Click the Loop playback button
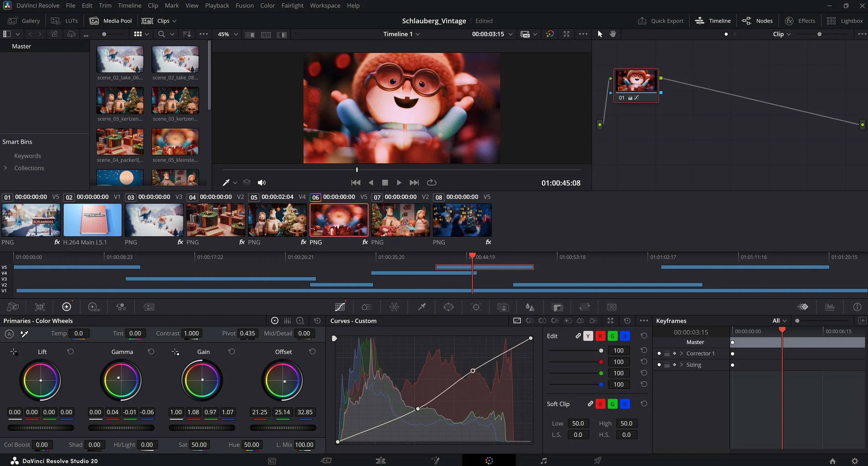The width and height of the screenshot is (868, 466). [x=431, y=183]
